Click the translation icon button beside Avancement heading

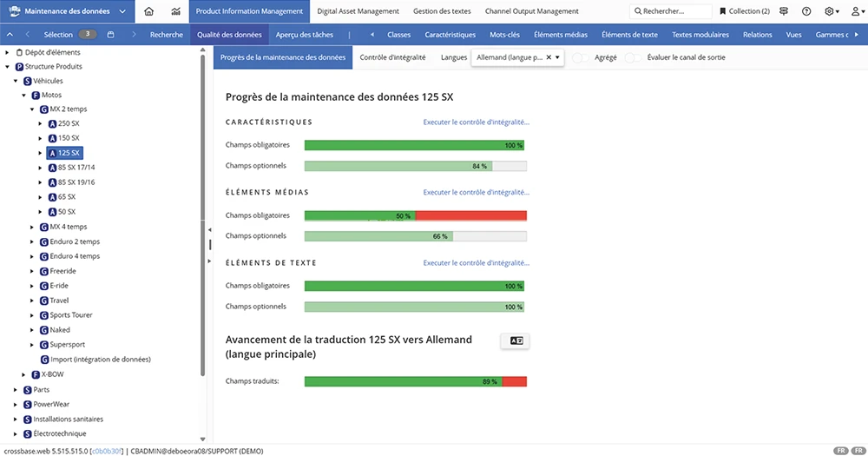516,340
